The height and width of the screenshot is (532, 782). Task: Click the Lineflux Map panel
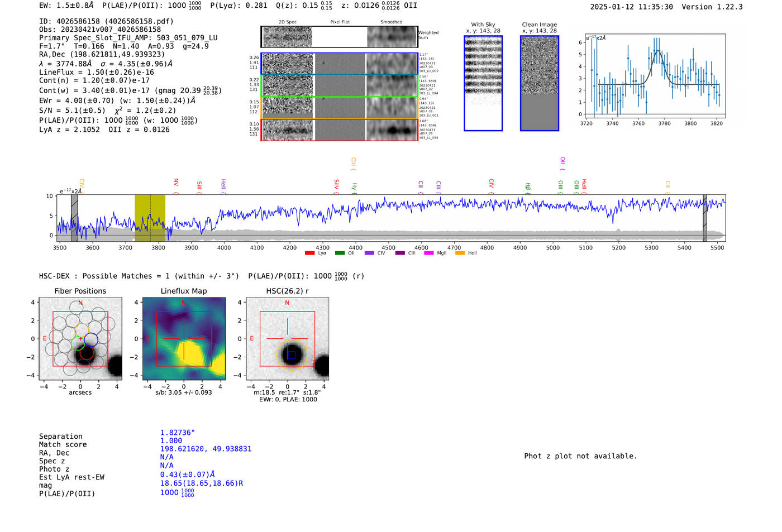(184, 339)
